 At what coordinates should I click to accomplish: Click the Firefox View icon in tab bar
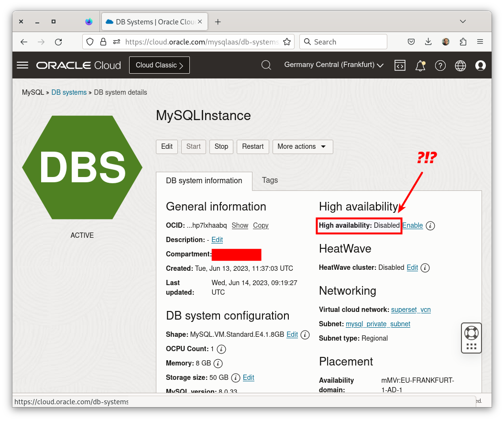pyautogui.click(x=89, y=22)
